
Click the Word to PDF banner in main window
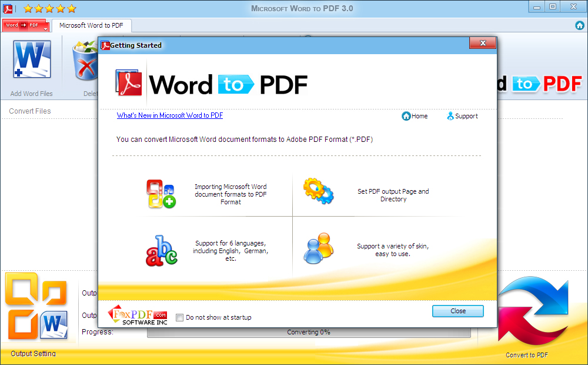540,84
